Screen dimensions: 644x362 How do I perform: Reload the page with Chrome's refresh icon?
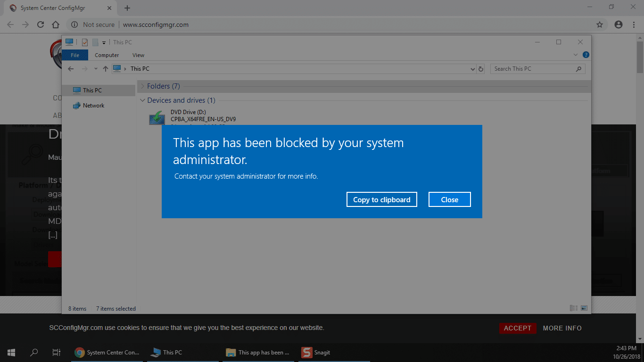[41, 25]
